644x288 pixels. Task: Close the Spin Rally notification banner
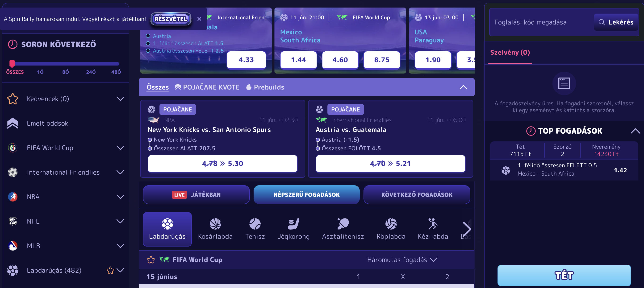tap(199, 19)
